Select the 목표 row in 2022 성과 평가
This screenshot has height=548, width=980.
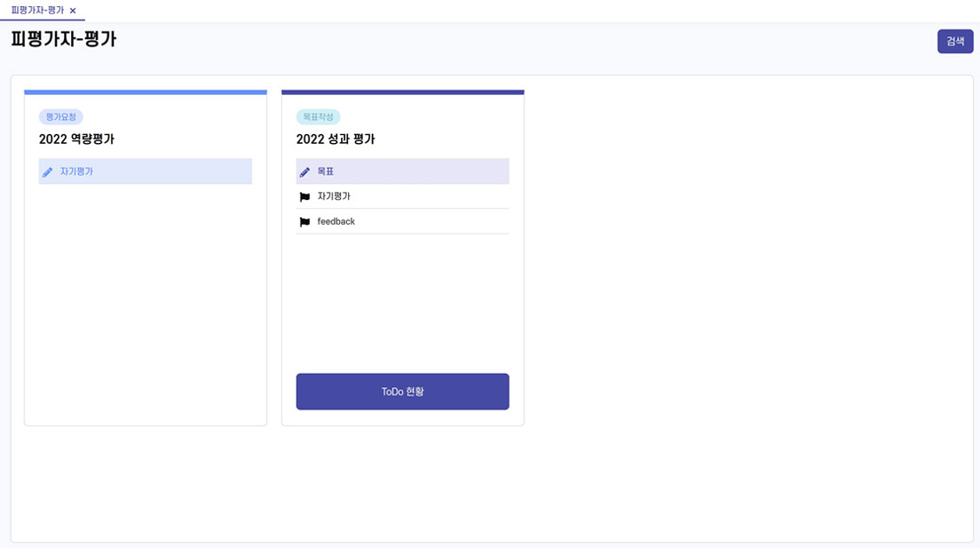402,171
